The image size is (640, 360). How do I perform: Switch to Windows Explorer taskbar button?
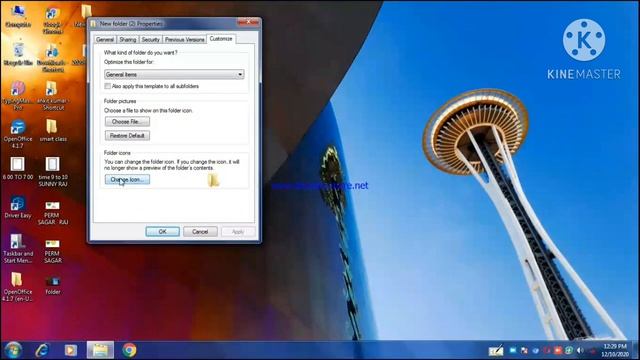click(100, 350)
